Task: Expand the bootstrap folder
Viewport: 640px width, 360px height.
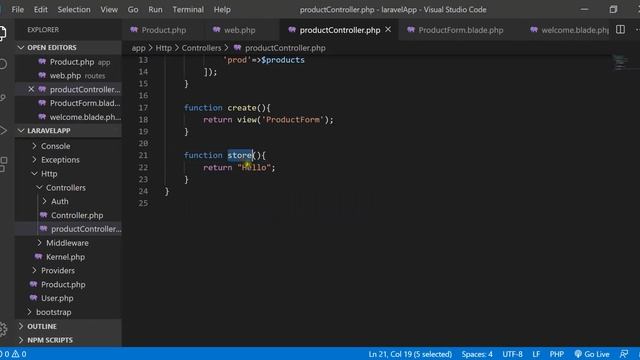Action: coord(53,312)
